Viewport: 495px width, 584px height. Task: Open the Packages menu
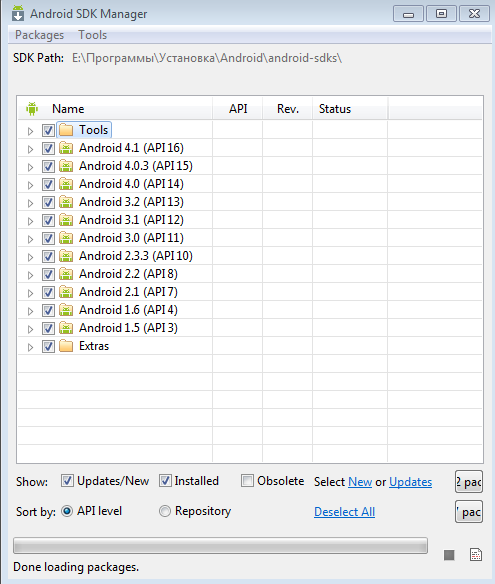(x=39, y=35)
